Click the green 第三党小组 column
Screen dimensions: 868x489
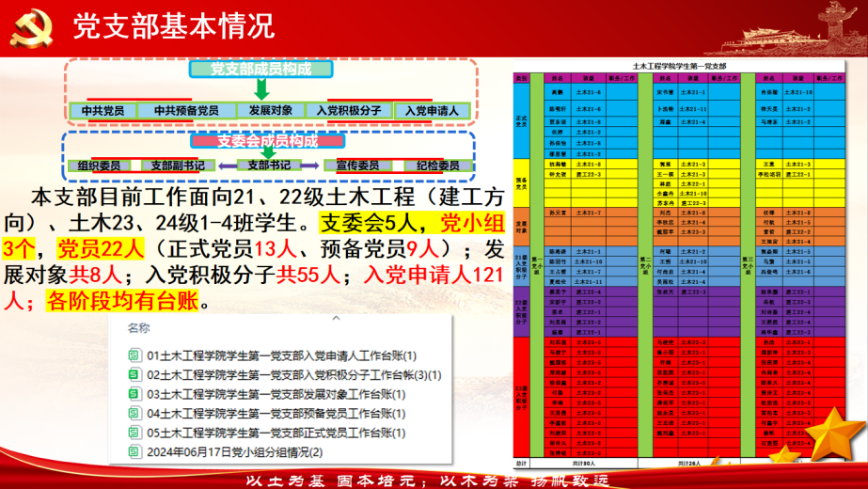click(749, 265)
